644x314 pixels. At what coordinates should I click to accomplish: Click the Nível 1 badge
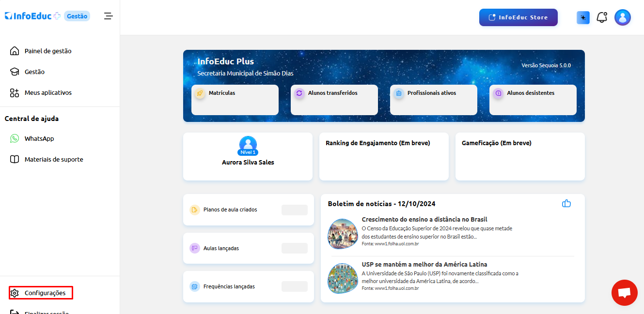point(248,152)
